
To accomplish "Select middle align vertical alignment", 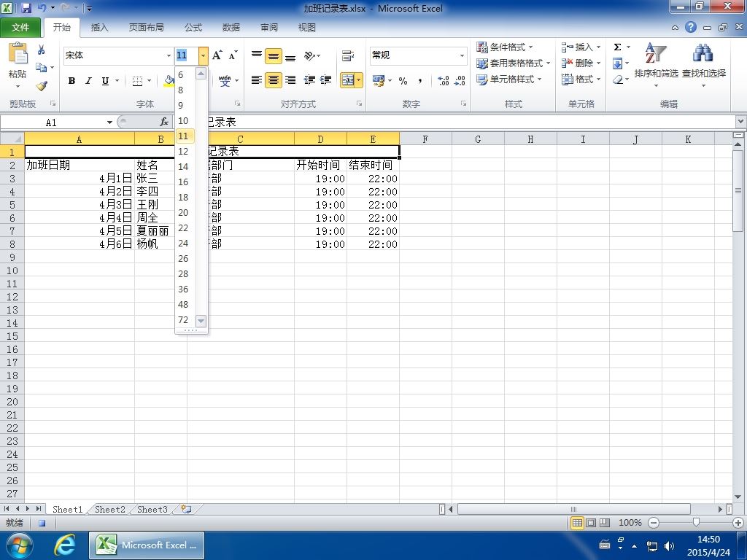I will (274, 55).
